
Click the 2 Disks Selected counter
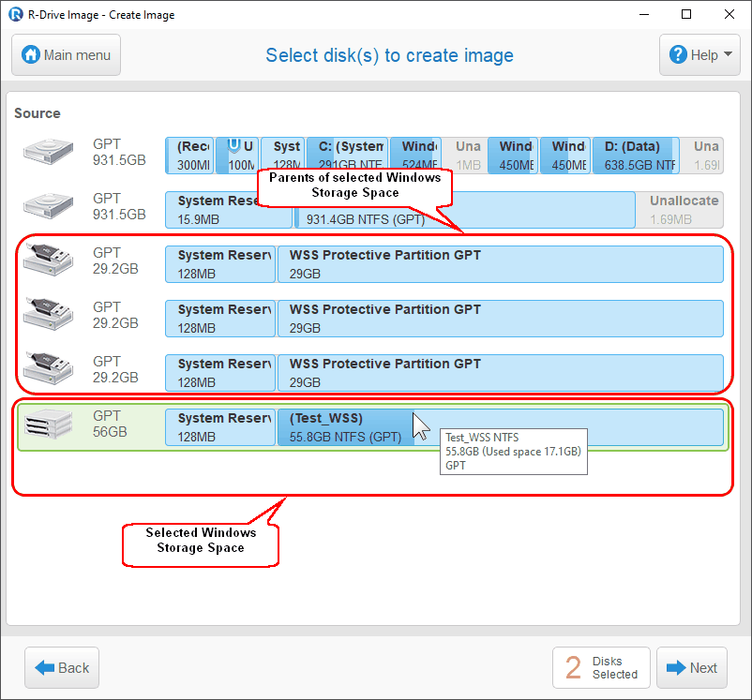pos(601,667)
